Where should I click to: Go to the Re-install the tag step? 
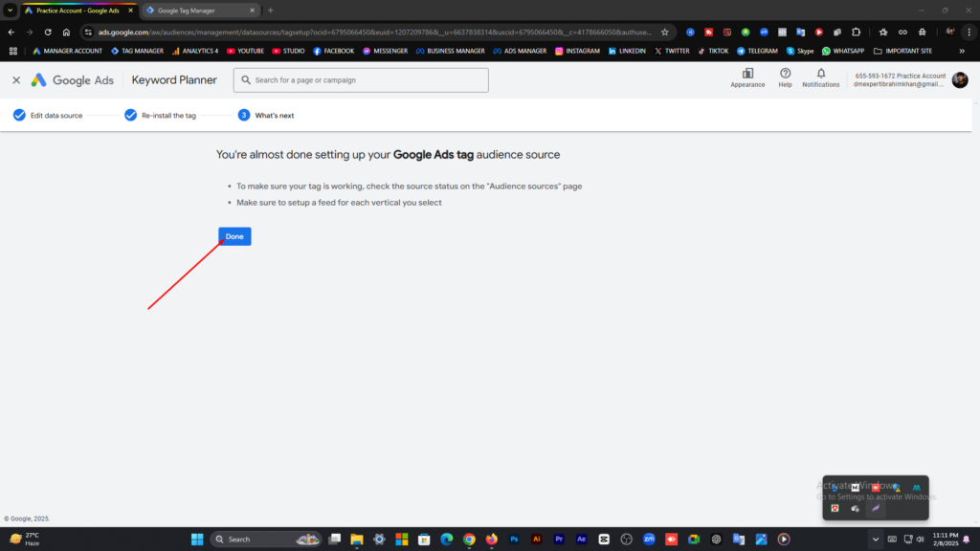click(160, 115)
